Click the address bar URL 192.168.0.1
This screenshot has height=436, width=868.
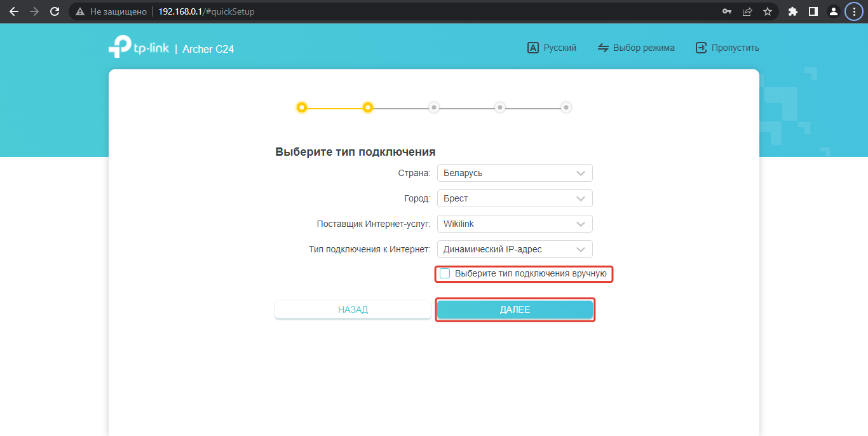(207, 11)
